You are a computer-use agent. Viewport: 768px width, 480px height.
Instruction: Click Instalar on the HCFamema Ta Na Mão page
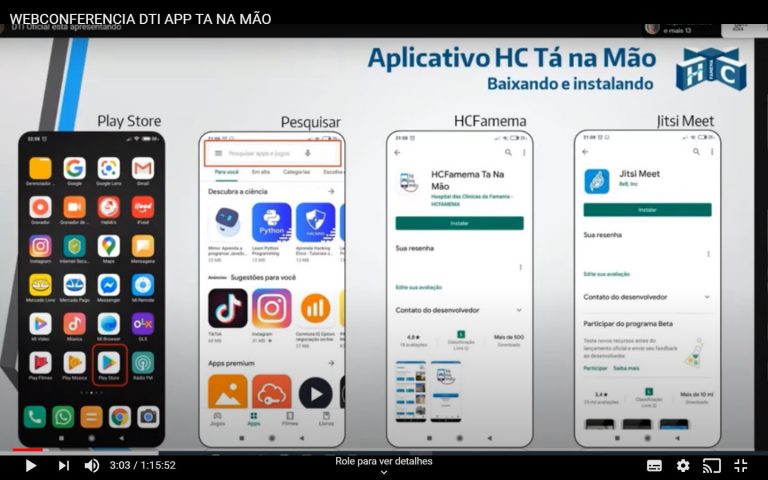coord(459,223)
